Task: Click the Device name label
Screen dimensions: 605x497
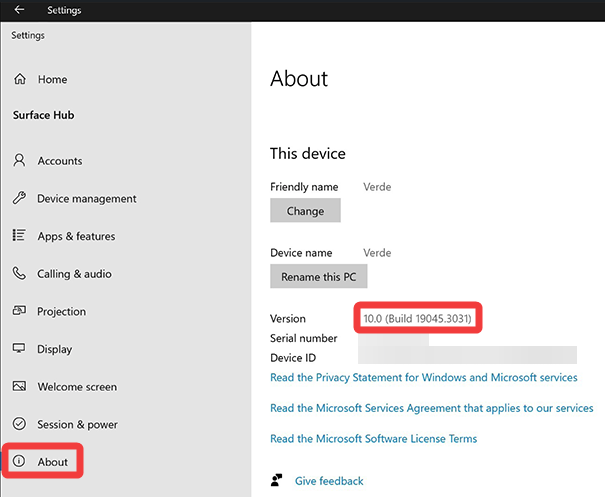Action: click(x=301, y=253)
